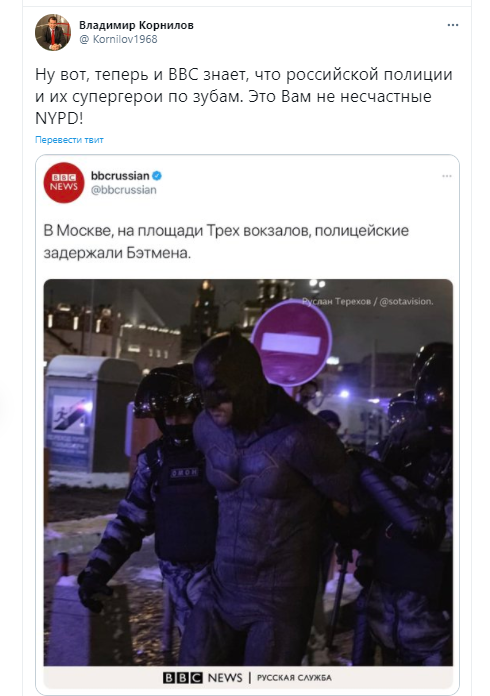The image size is (490, 696).
Task: Open the red BBC News profile avatar
Action: [x=64, y=182]
